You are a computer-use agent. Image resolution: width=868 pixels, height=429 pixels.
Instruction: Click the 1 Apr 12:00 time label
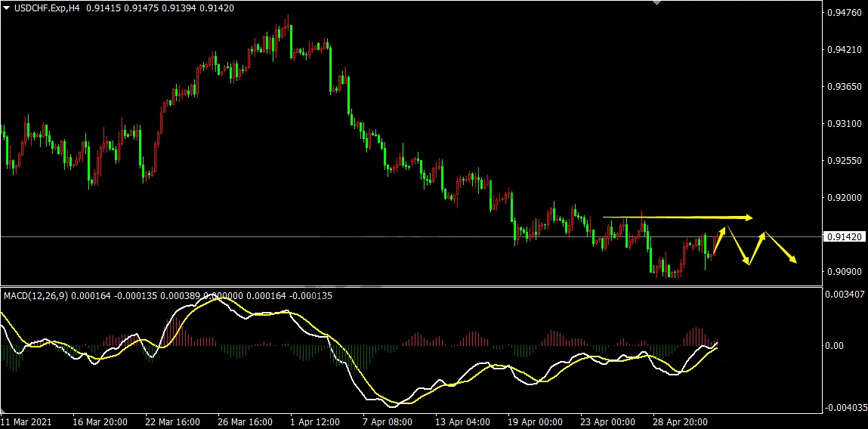pos(316,421)
